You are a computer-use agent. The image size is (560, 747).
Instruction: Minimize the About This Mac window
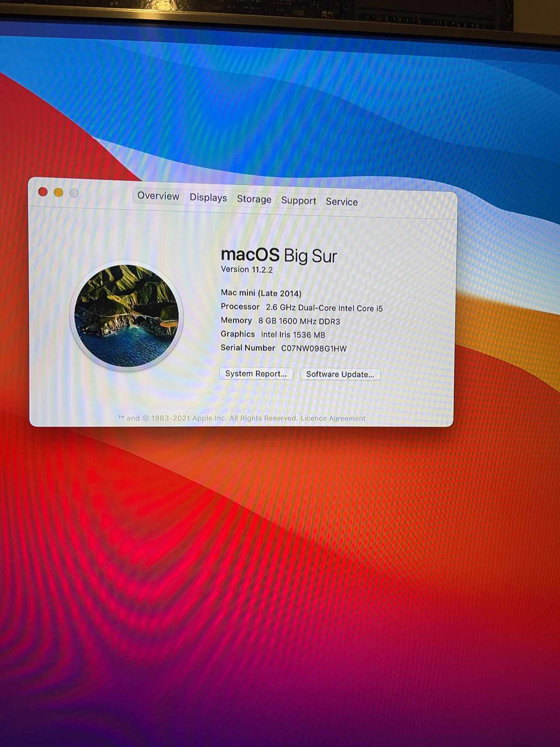58,192
